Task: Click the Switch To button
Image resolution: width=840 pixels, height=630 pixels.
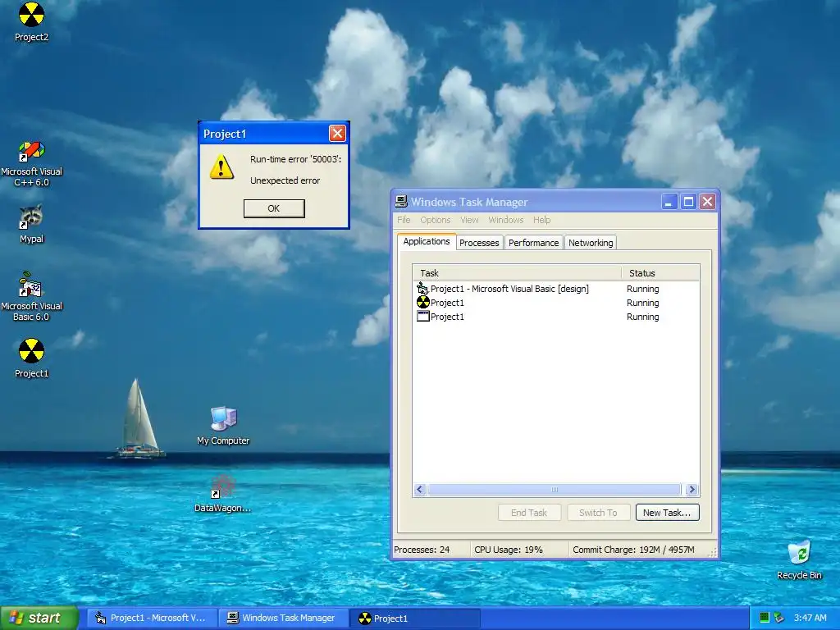Action: (598, 513)
